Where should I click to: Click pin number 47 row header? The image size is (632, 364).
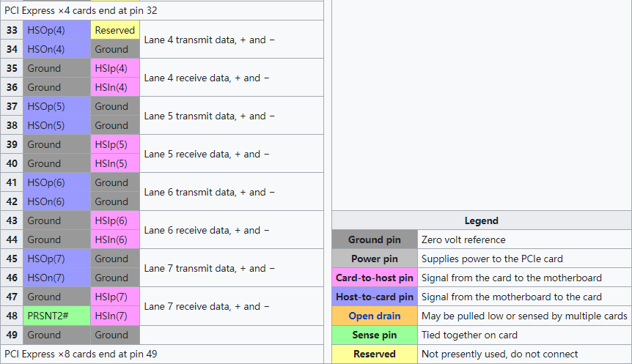(12, 297)
